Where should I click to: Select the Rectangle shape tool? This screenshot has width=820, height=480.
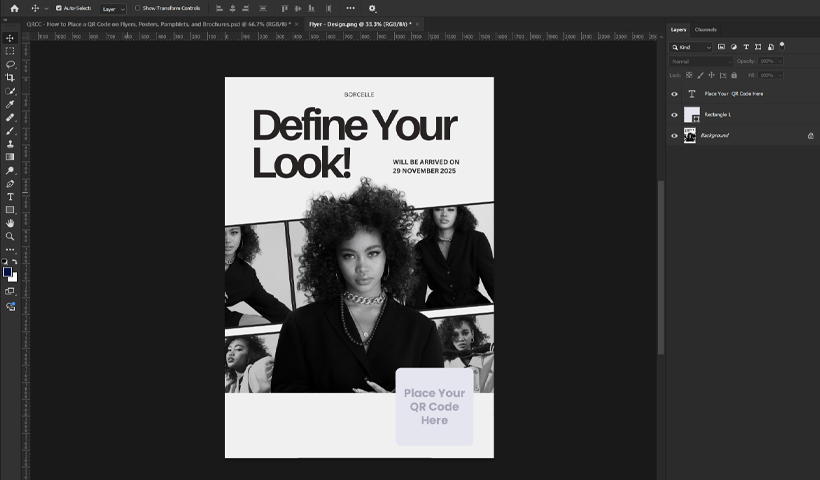point(10,210)
